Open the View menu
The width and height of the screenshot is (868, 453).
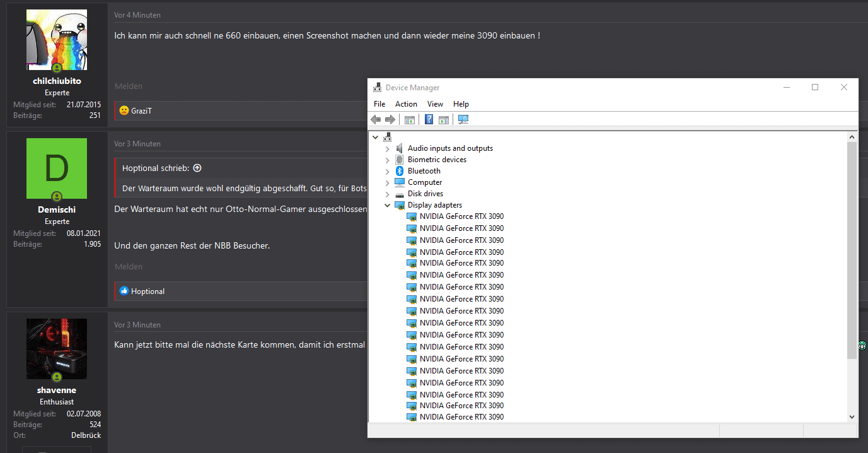click(435, 104)
